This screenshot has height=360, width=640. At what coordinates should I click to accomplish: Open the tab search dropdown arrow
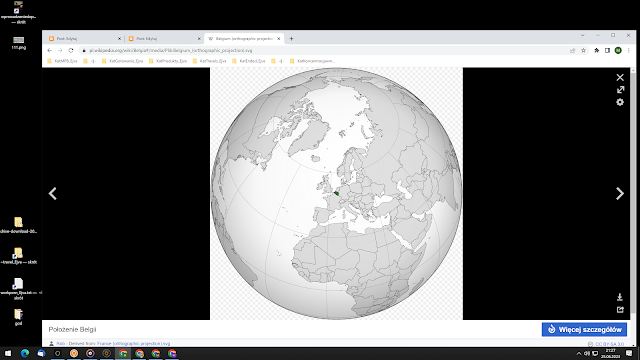coord(582,36)
